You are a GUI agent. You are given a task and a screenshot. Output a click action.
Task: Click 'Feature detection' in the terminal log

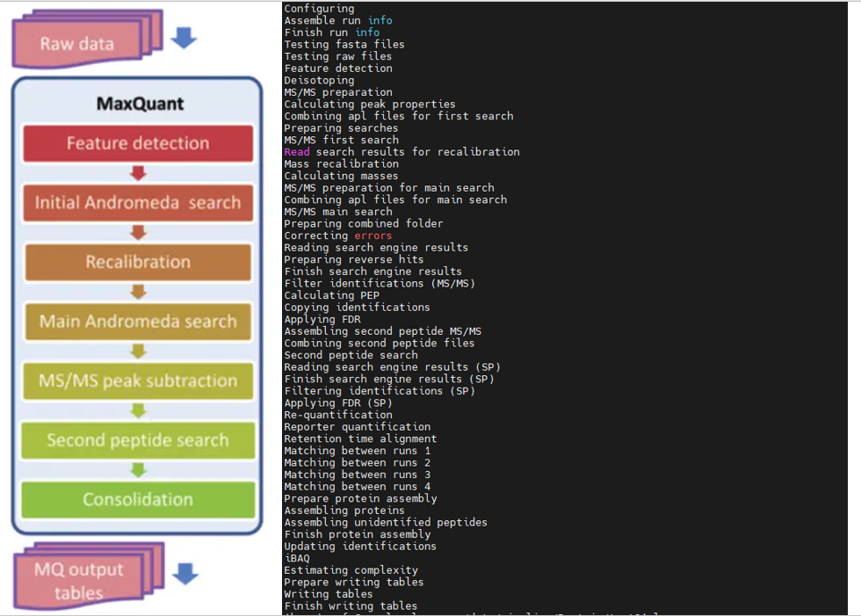[x=338, y=68]
